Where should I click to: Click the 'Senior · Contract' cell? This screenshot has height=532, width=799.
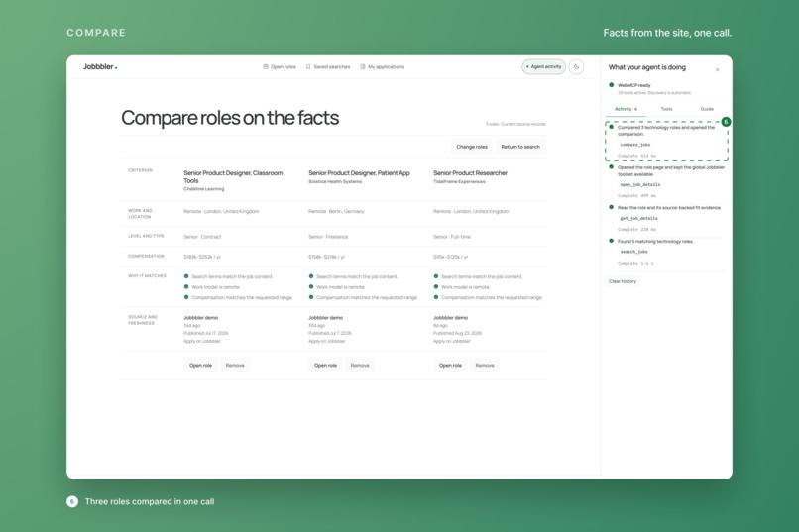tap(202, 237)
